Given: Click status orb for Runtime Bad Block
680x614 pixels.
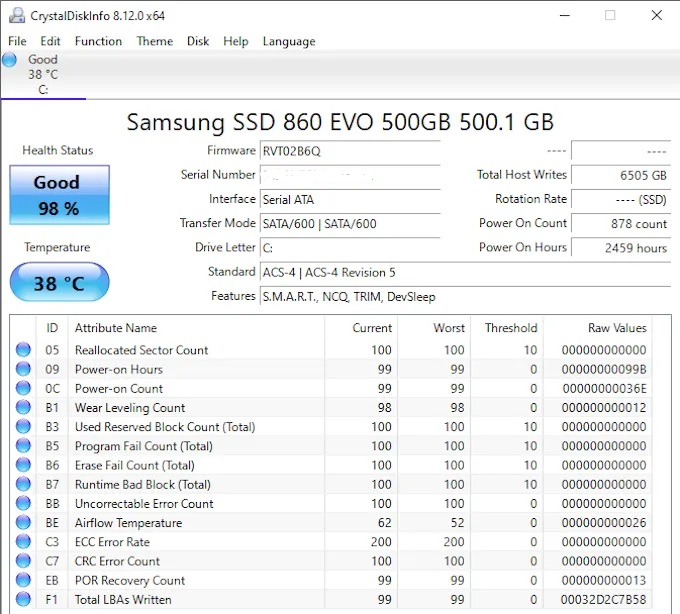Looking at the screenshot, I should [23, 484].
